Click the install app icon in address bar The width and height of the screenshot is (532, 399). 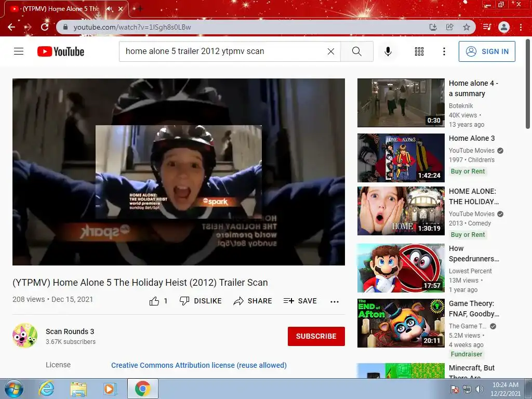point(433,27)
